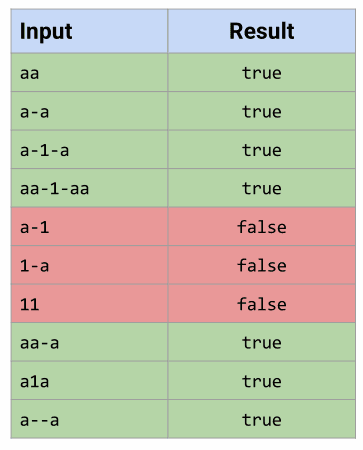Select the 'aa' input cell
363x450 pixels.
tap(89, 72)
